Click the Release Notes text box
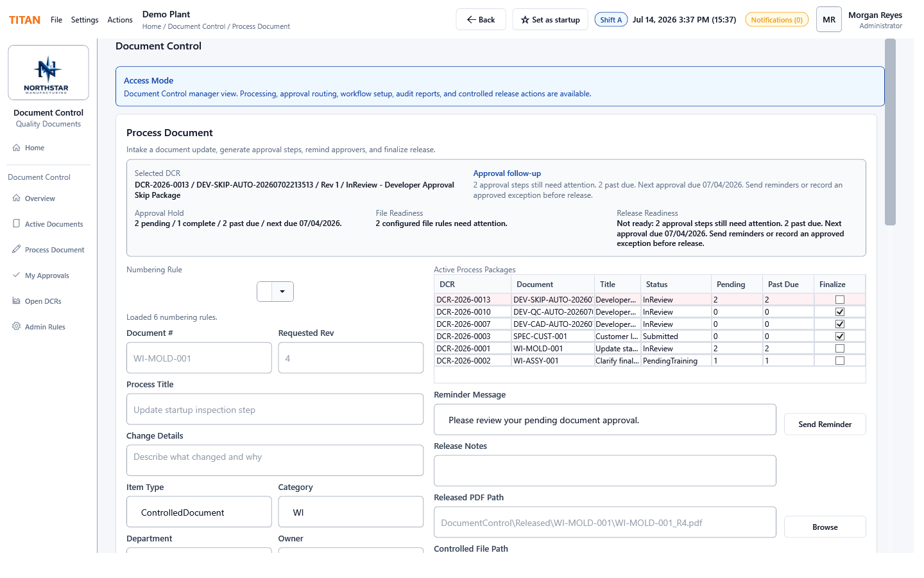924x578 pixels. point(605,471)
